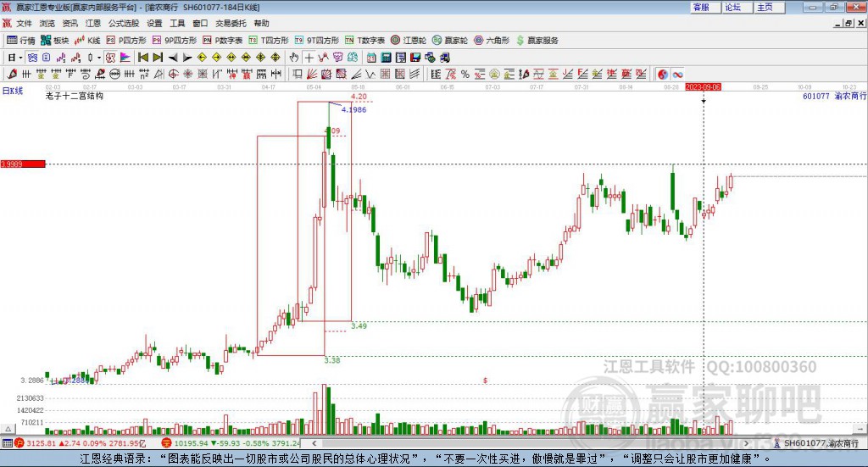The width and height of the screenshot is (868, 467).
Task: Step chart left with black left arrow
Action: tap(173, 58)
